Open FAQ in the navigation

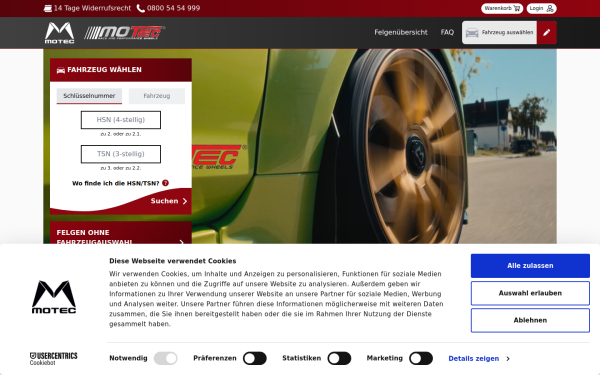point(447,33)
